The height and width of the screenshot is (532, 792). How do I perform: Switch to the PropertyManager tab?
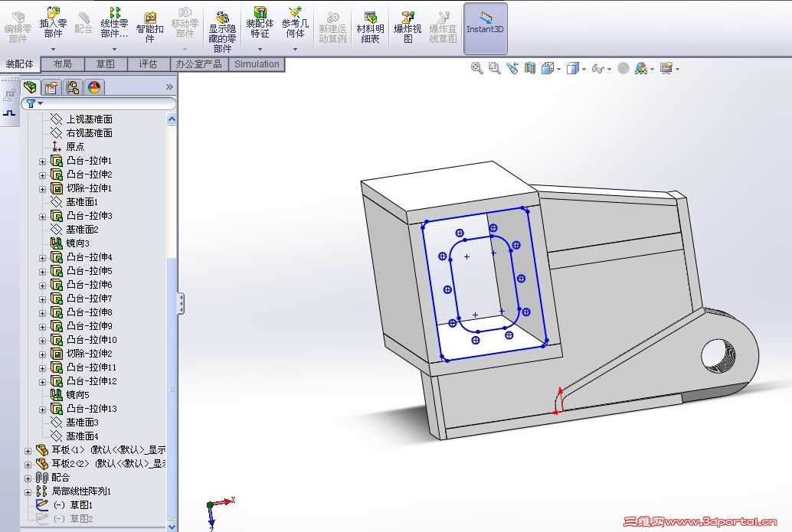tap(51, 87)
